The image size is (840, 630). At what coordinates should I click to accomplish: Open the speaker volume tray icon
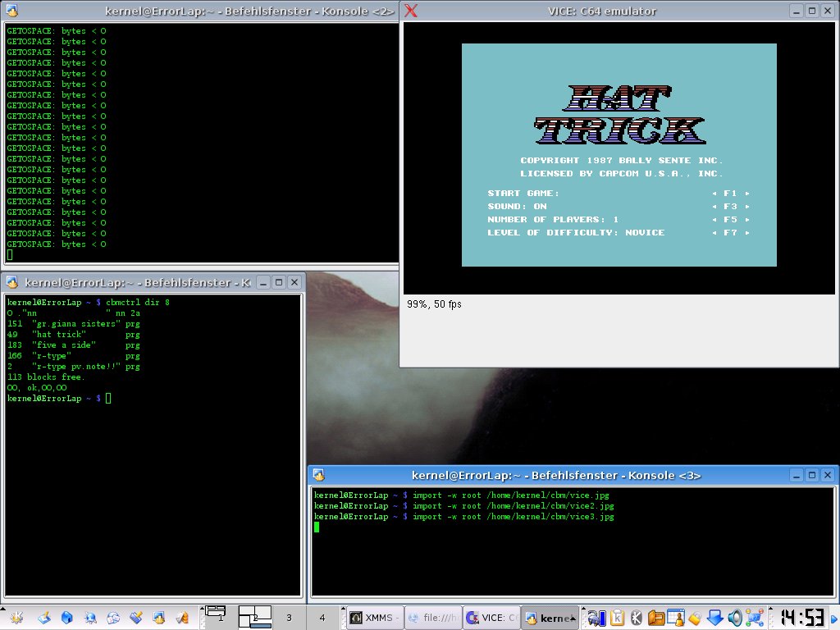pyautogui.click(x=734, y=618)
